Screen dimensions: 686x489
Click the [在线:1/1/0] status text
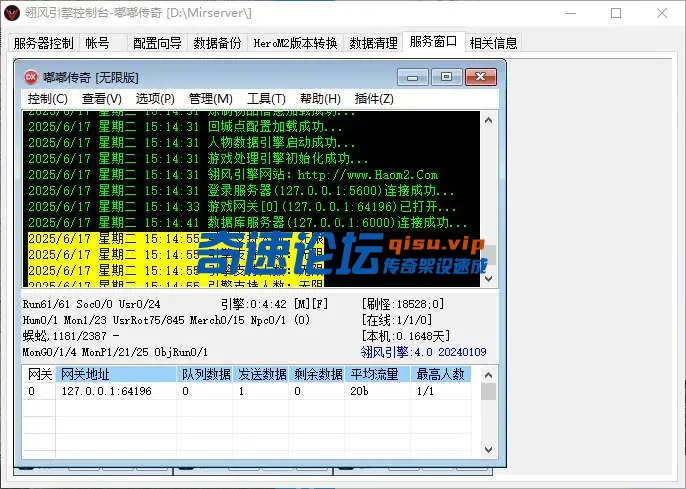pyautogui.click(x=397, y=320)
